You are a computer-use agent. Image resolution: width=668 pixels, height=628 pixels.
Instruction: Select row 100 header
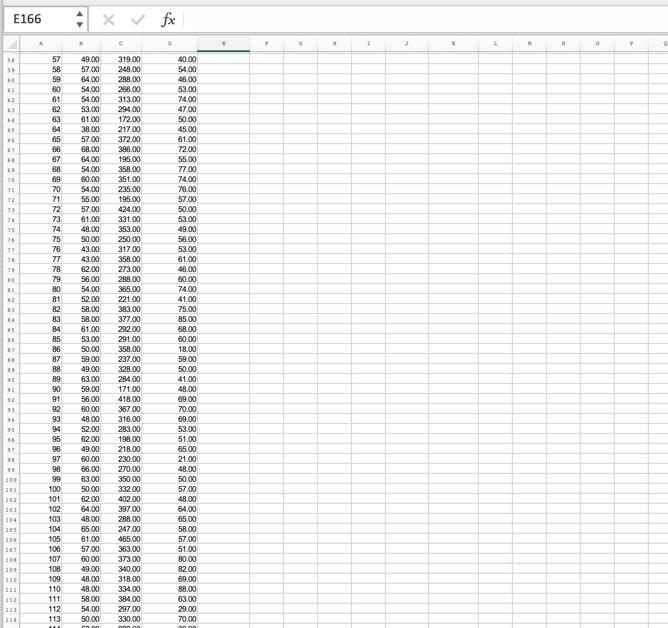[x=12, y=480]
